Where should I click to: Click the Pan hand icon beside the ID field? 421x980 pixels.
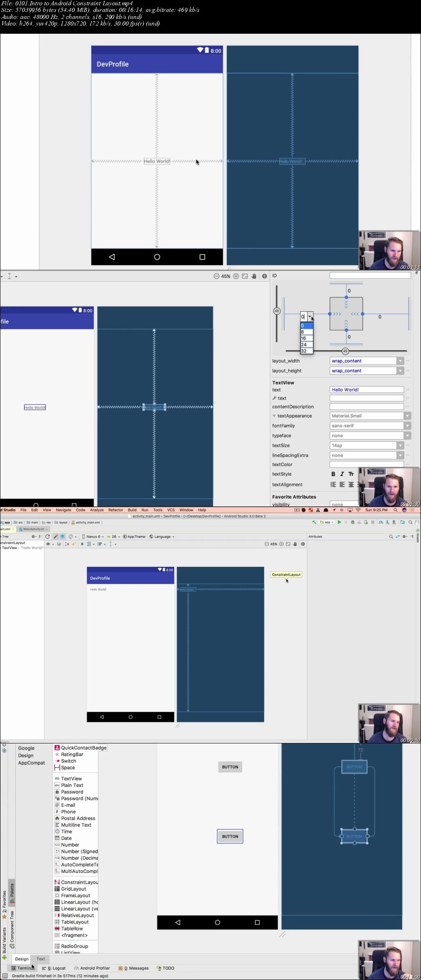click(254, 276)
